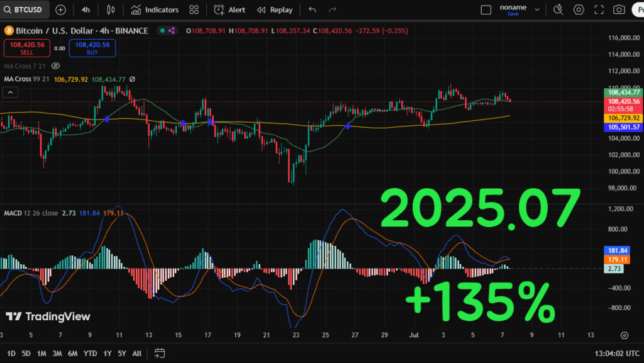Open MA Cross 99 21 indicator label
Image resolution: width=644 pixels, height=363 pixels.
[26, 79]
